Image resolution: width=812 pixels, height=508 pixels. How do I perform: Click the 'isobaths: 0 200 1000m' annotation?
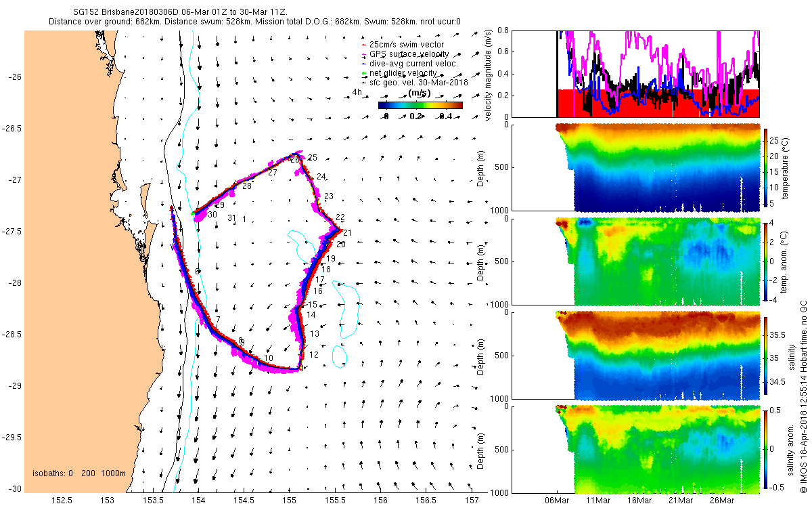(x=79, y=473)
